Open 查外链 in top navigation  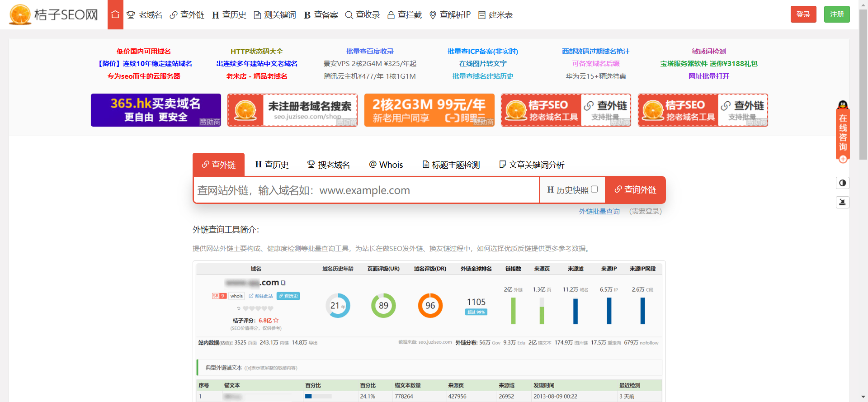[187, 15]
